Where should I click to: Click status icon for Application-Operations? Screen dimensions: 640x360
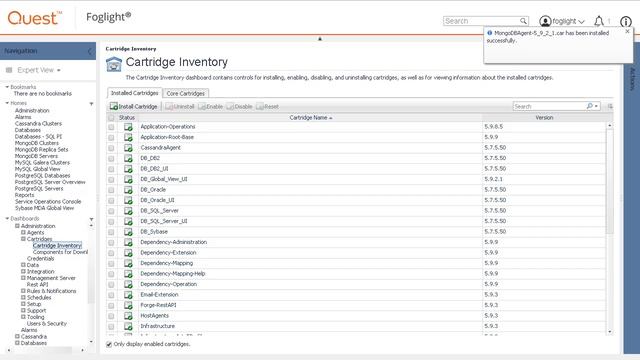128,127
